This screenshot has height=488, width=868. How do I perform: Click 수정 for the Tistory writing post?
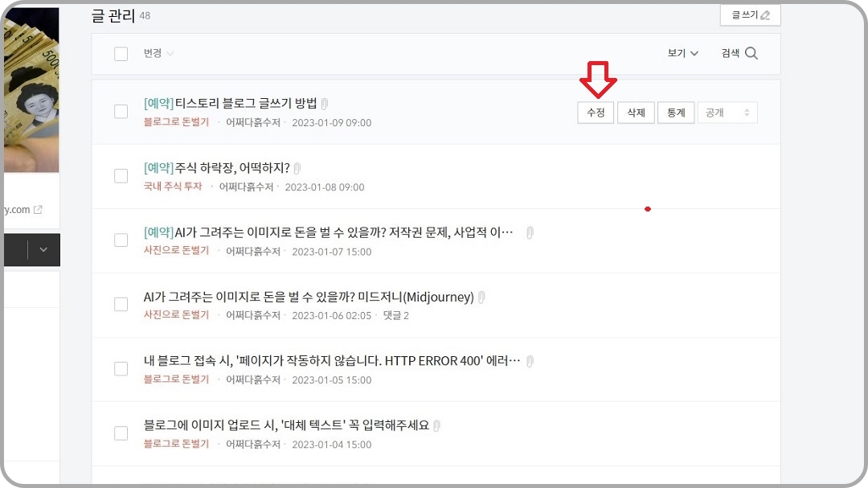(x=596, y=113)
